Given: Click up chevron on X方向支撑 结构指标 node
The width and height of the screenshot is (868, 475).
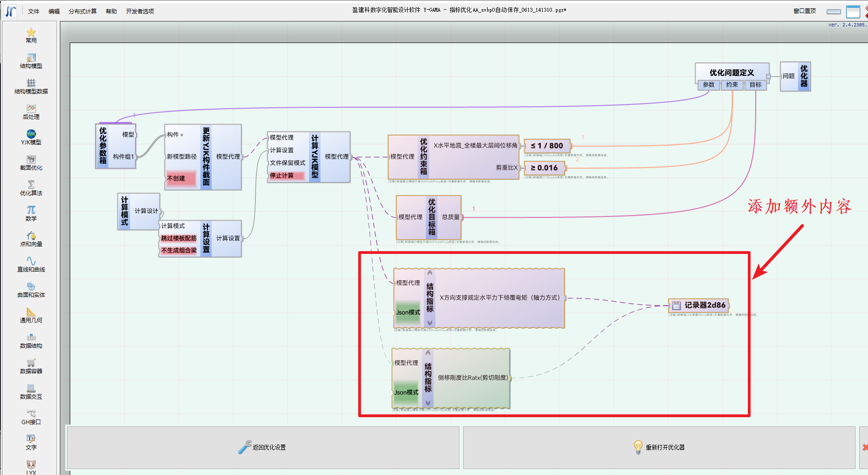Looking at the screenshot, I should coord(430,273).
